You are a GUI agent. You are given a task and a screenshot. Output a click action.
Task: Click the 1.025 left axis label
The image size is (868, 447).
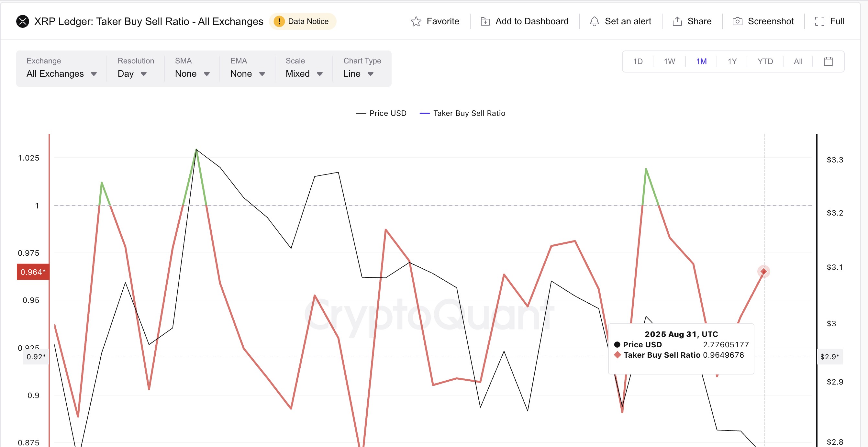point(28,158)
